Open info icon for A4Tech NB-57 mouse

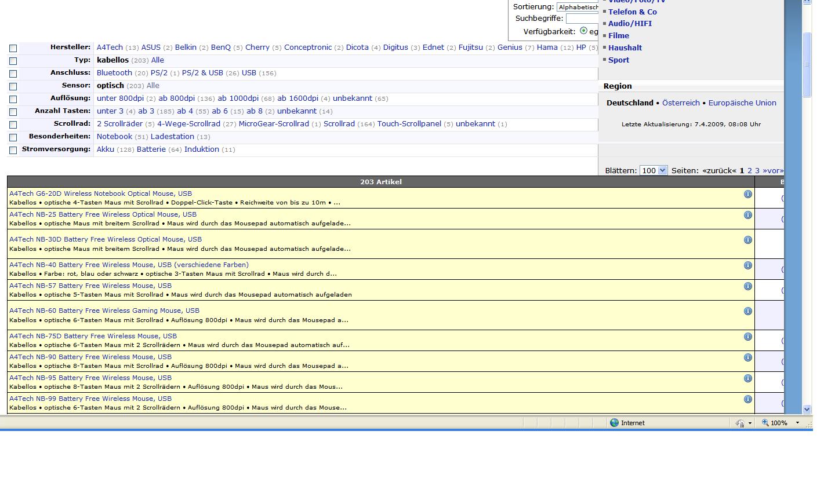pyautogui.click(x=748, y=286)
